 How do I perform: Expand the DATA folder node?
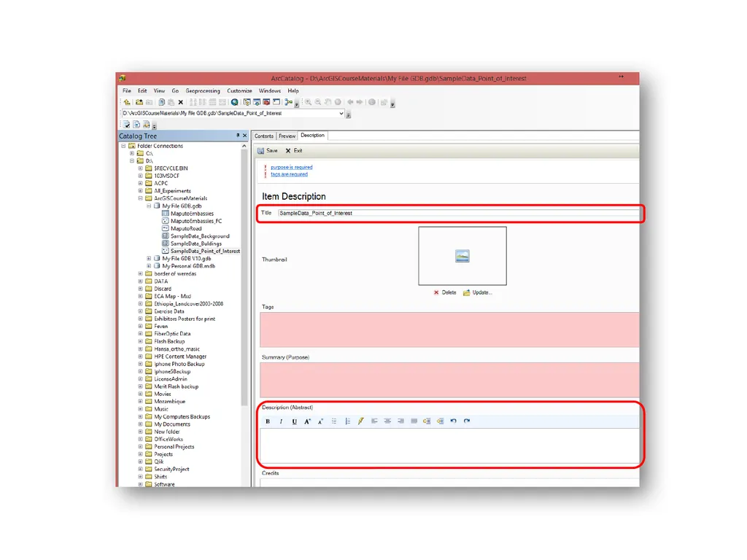click(141, 281)
